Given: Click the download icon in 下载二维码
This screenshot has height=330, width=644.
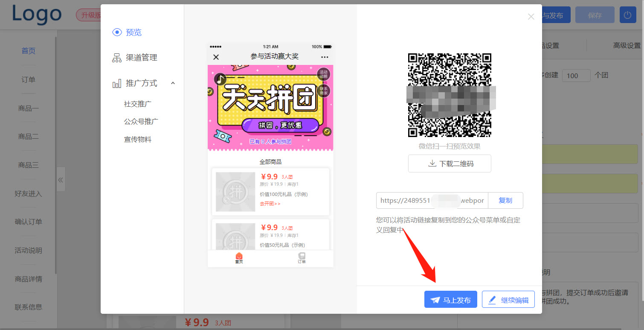Looking at the screenshot, I should (x=432, y=163).
